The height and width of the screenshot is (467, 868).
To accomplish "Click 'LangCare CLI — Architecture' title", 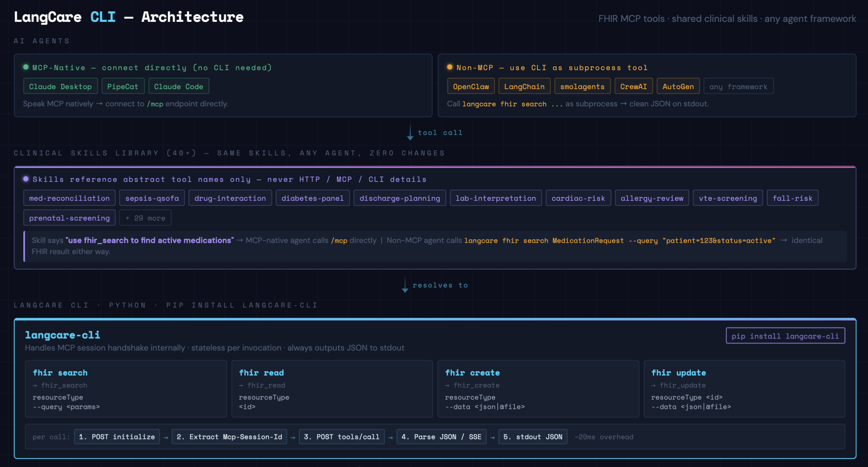I will point(129,17).
